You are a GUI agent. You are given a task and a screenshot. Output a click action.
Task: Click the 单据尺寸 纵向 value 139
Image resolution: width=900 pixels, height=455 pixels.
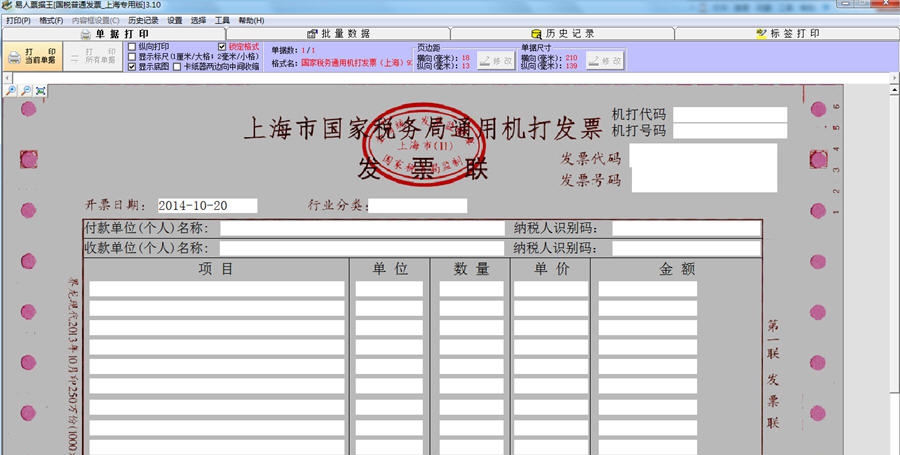[x=571, y=66]
